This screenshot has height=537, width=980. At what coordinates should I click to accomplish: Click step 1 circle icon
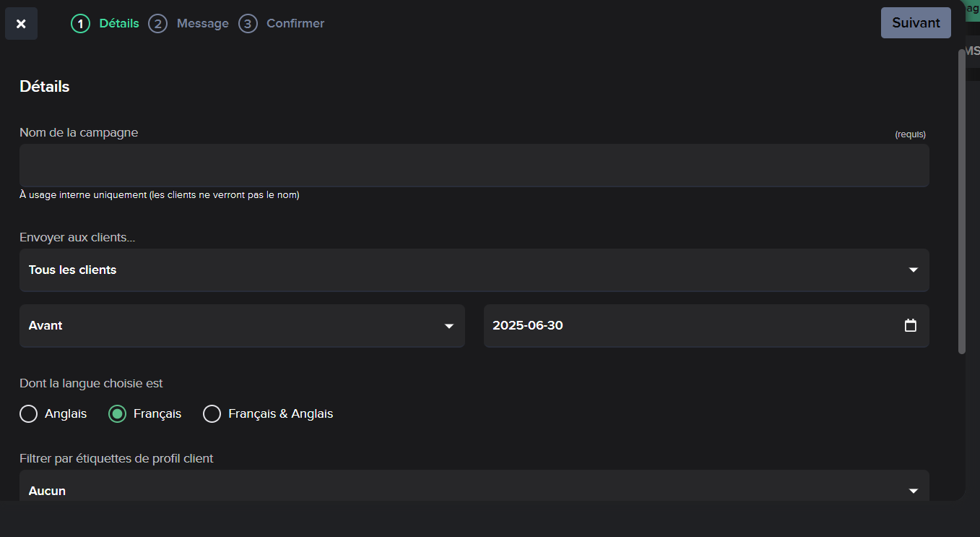(x=80, y=24)
